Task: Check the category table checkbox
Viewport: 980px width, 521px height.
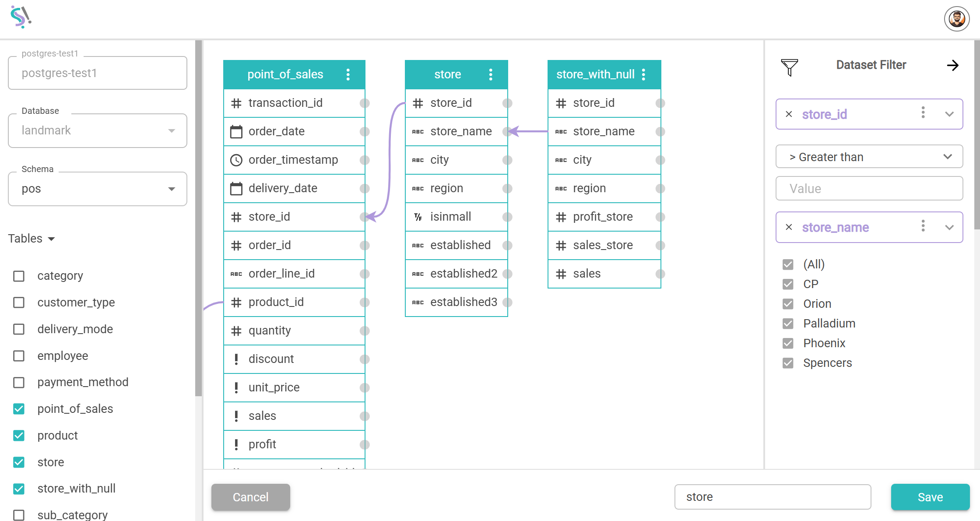Action: pyautogui.click(x=19, y=276)
